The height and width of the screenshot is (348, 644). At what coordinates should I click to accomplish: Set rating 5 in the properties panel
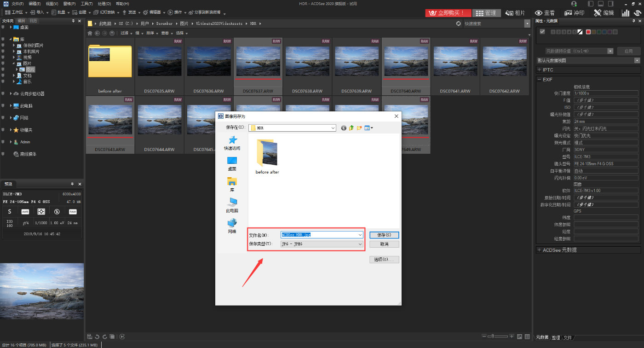575,32
